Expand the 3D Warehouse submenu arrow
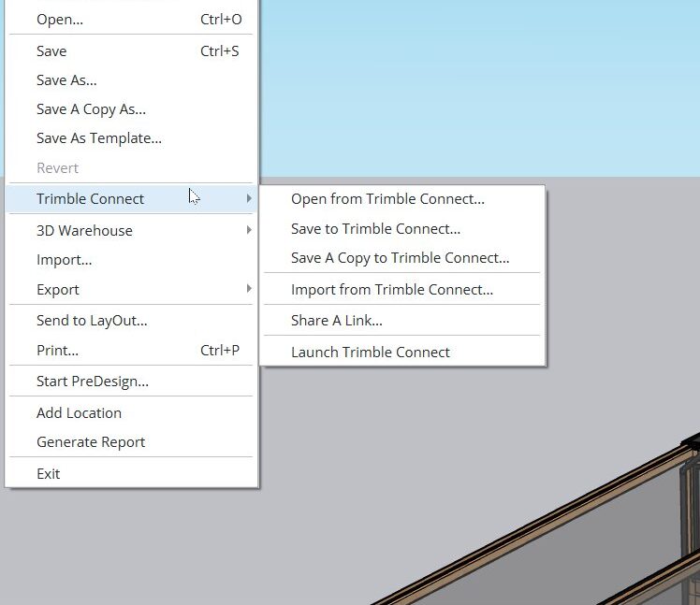This screenshot has height=605, width=700. (x=249, y=230)
